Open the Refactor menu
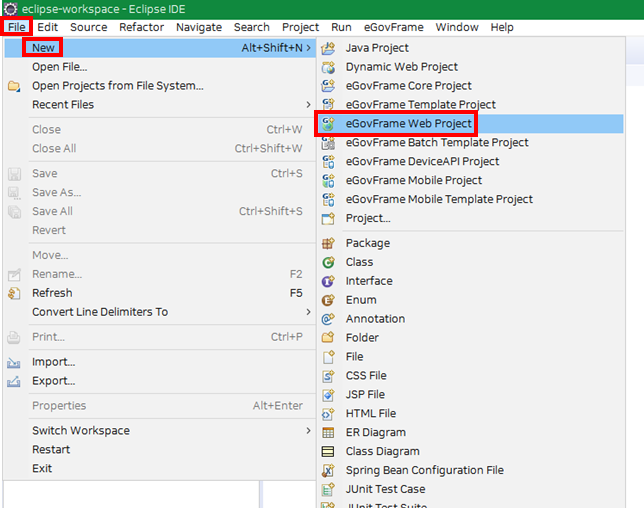This screenshot has width=644, height=508. [142, 27]
